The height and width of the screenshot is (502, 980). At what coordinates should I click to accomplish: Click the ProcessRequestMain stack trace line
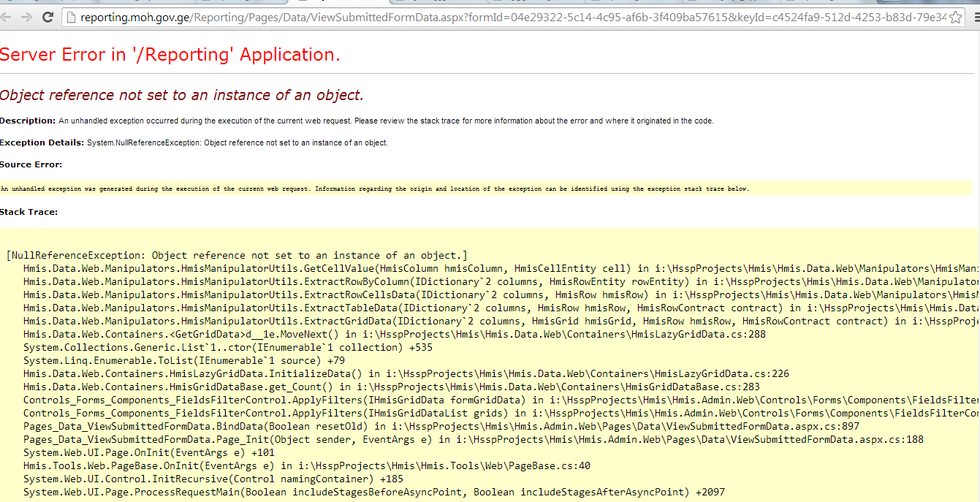[x=373, y=492]
